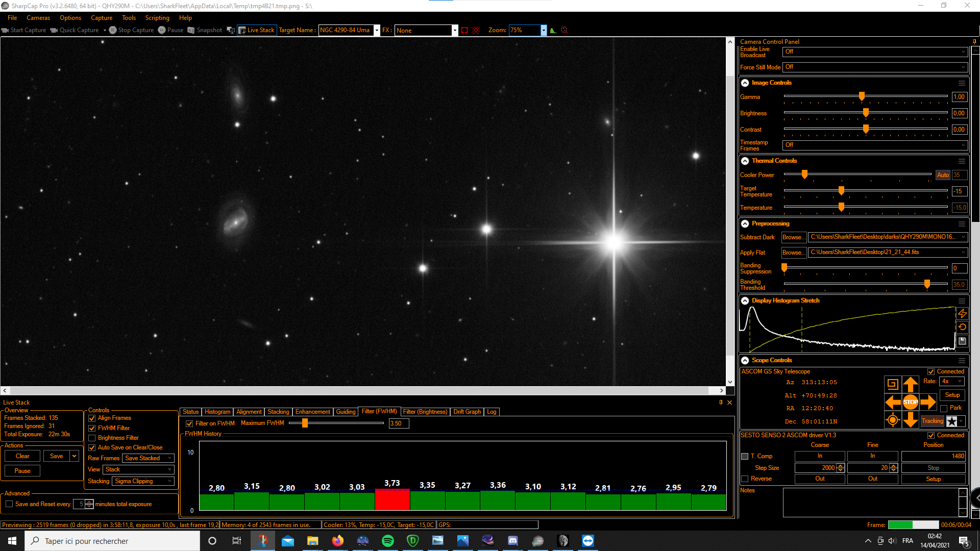
Task: Click the spiral search icon
Action: [892, 384]
